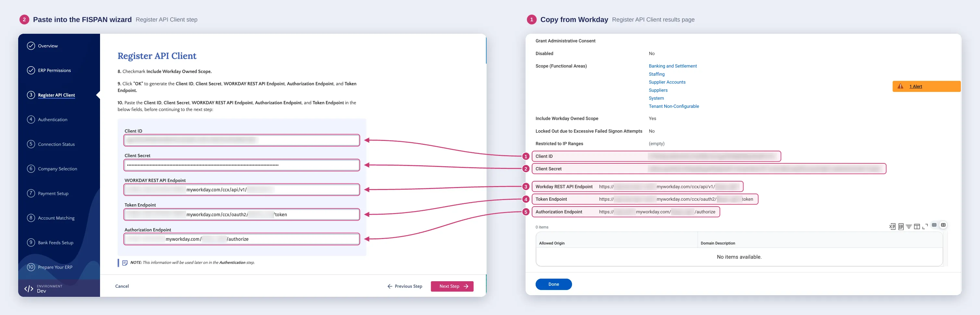980x315 pixels.
Task: Cancel the FISPAN wizard
Action: (122, 286)
